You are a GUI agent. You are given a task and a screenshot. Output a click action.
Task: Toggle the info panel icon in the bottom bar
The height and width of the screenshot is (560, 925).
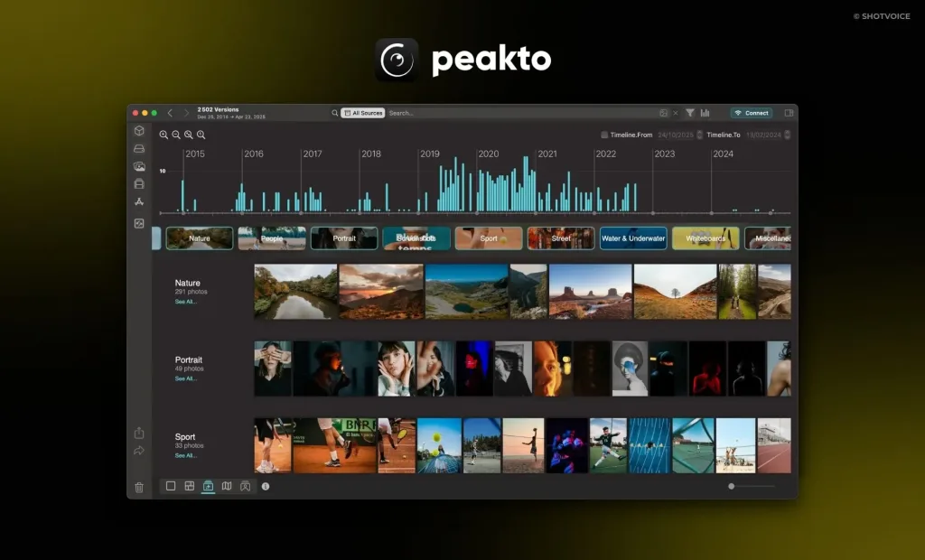[x=266, y=486]
